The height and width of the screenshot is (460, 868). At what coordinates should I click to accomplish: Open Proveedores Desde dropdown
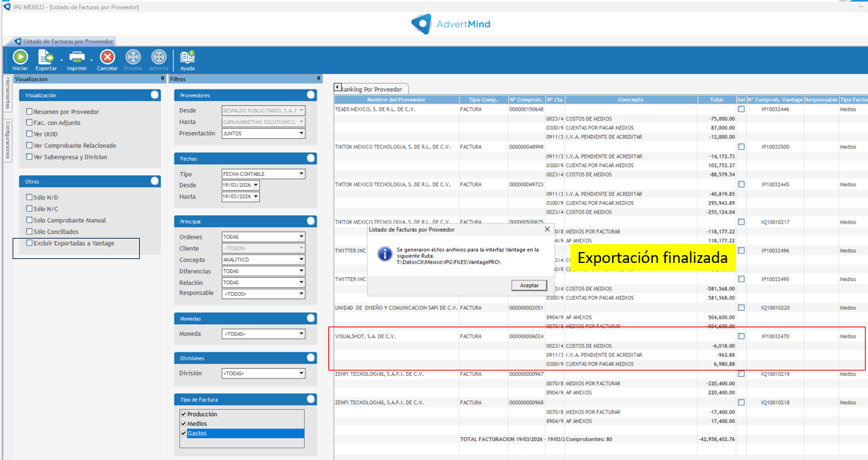[302, 111]
